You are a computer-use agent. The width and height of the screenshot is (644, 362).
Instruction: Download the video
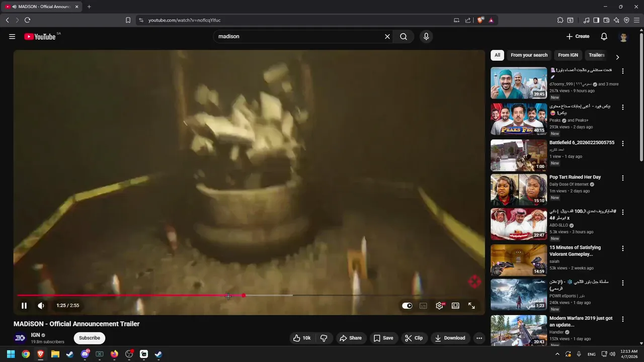(450, 338)
